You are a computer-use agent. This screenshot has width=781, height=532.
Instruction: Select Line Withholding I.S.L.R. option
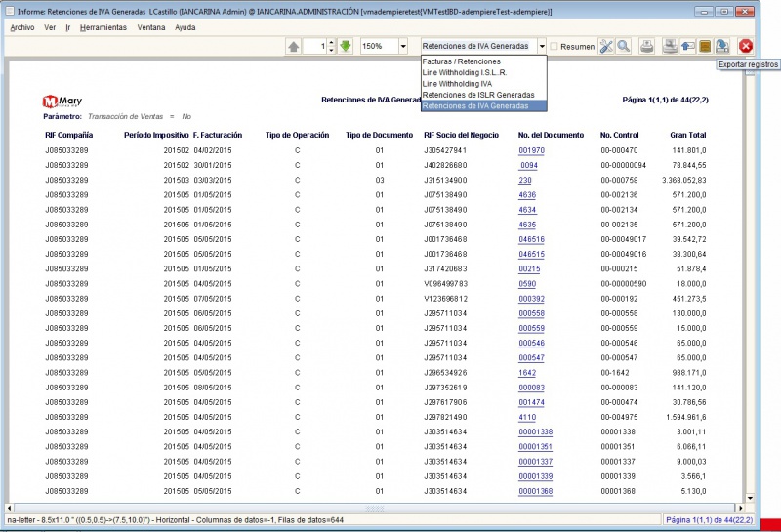coord(483,72)
